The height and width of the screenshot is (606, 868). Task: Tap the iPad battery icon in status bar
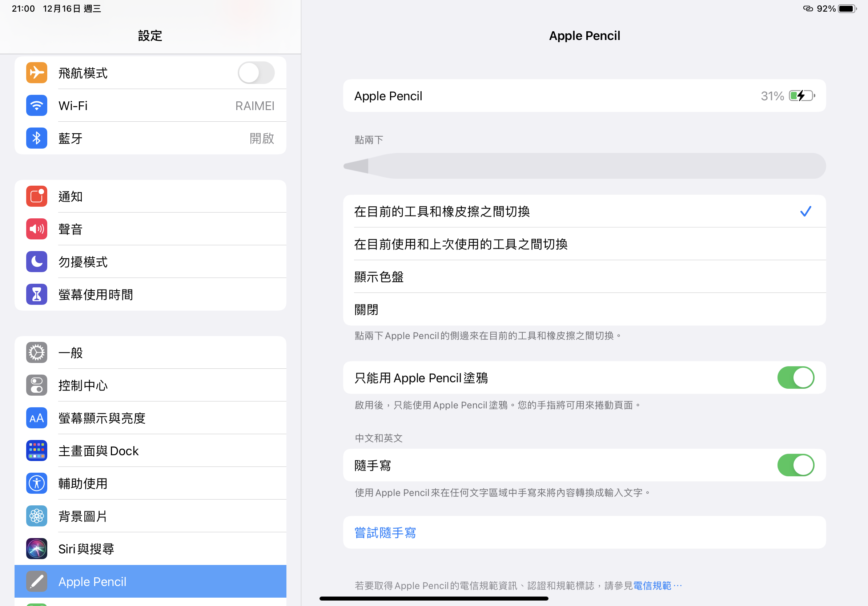[x=847, y=9]
